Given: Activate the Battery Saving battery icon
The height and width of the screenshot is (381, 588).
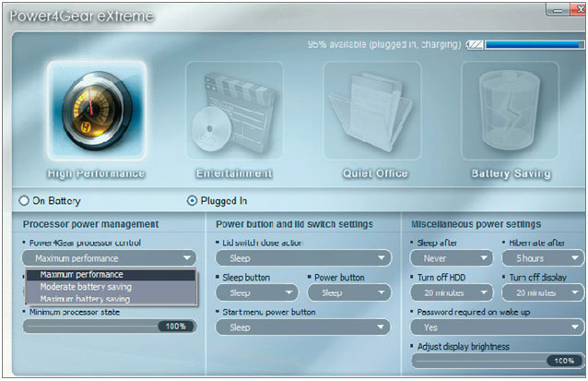Looking at the screenshot, I should pos(510,111).
